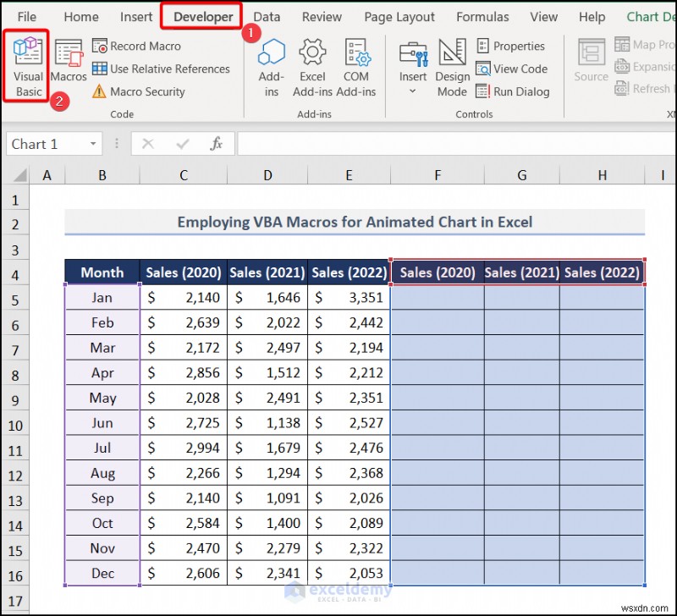This screenshot has width=677, height=616.
Task: Select column H header
Action: click(x=603, y=175)
